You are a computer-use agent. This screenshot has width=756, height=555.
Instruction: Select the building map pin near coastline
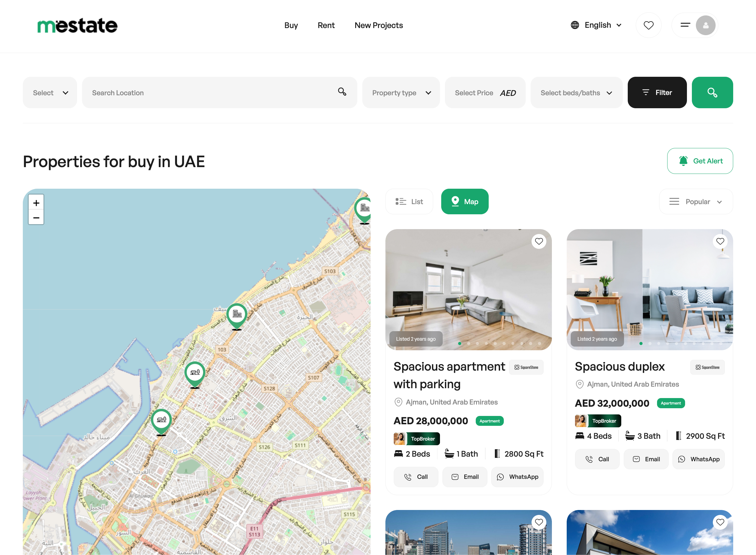pos(237,316)
